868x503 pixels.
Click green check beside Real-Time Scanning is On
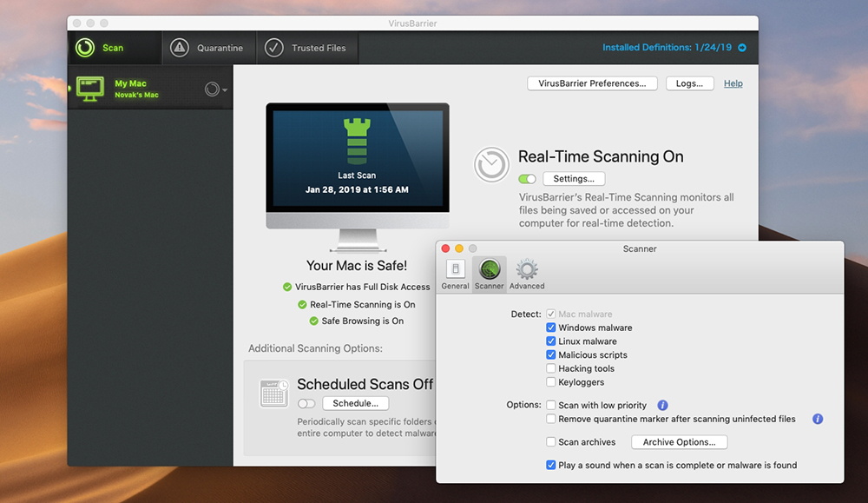tap(302, 305)
